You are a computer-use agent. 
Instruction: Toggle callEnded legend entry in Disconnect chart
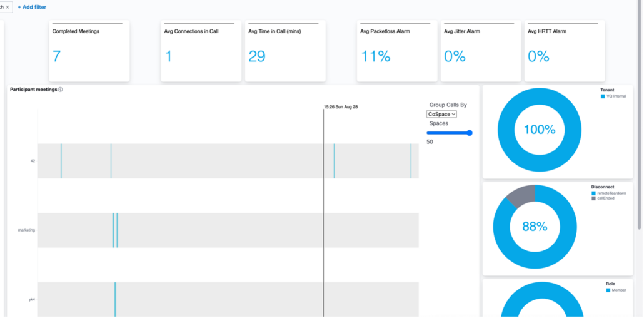[x=603, y=198]
